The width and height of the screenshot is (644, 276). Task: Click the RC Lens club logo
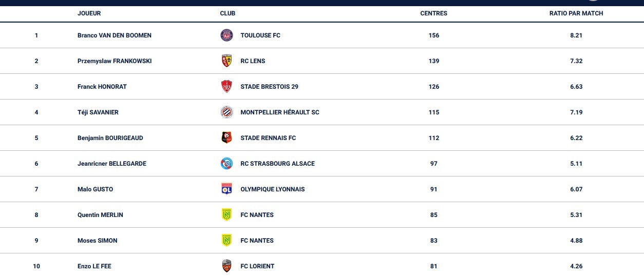pyautogui.click(x=226, y=61)
